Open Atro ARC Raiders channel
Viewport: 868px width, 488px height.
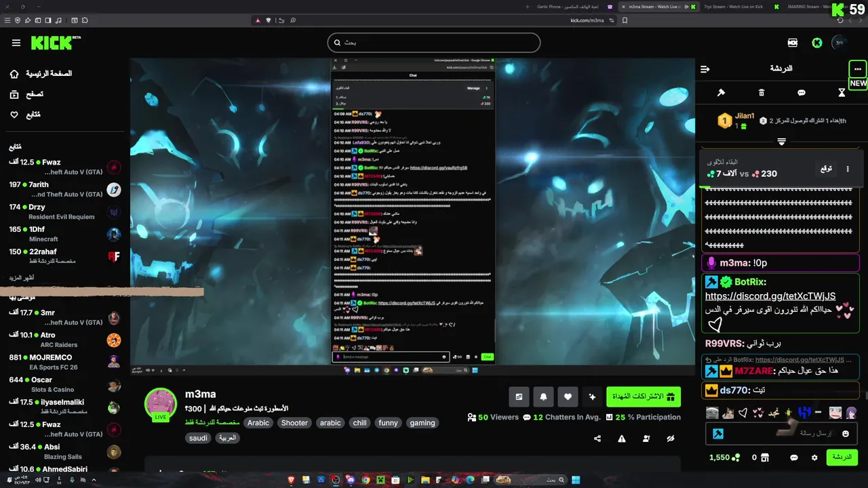(64, 340)
